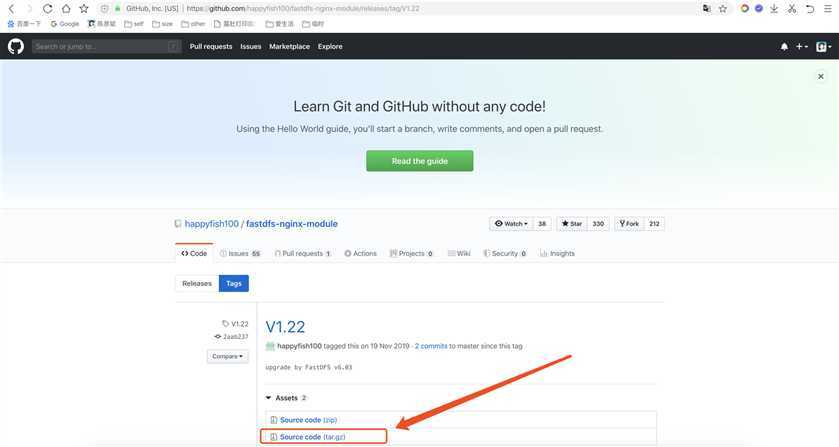Open the Compare dropdown
The height and width of the screenshot is (447, 839).
tap(227, 357)
